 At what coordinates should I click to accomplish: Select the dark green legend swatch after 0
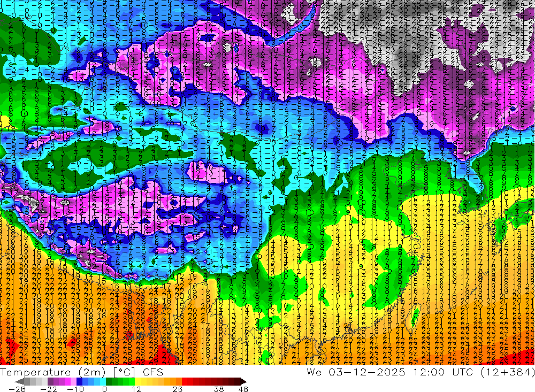[109, 381]
